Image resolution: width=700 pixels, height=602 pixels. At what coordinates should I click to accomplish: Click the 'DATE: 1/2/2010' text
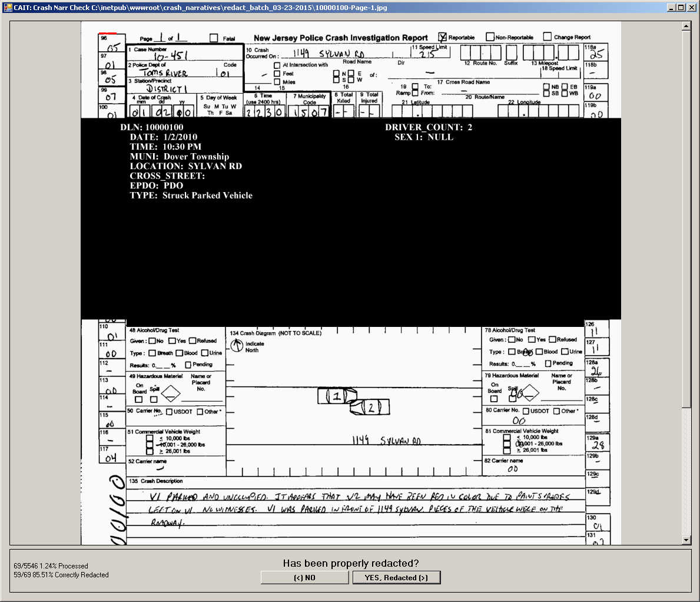pyautogui.click(x=164, y=137)
